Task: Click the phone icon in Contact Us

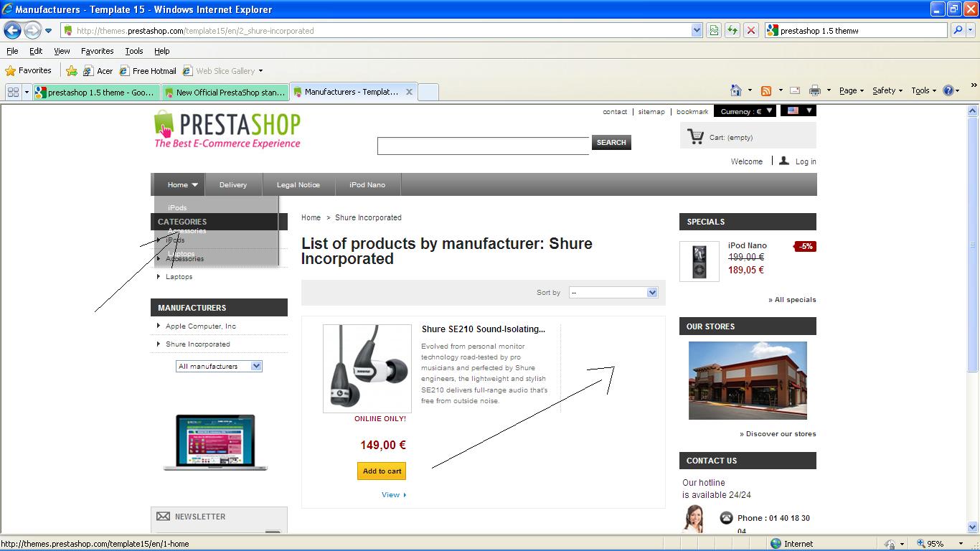Action: coord(726,517)
